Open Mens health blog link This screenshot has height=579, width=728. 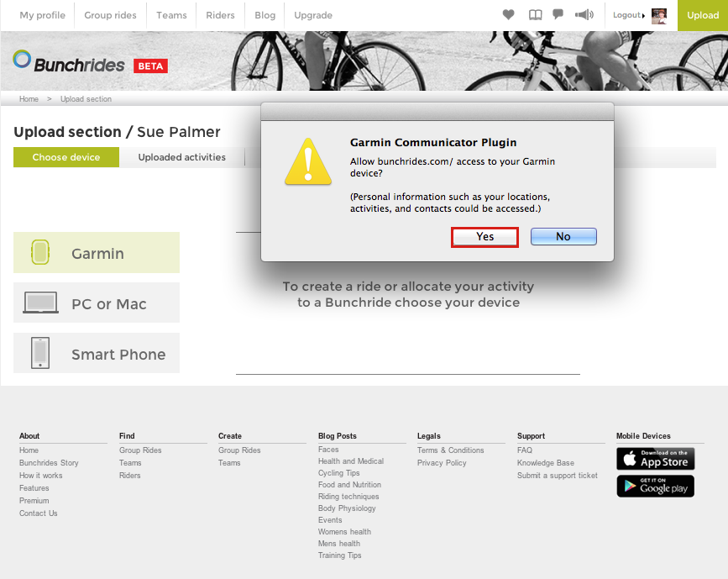click(339, 543)
